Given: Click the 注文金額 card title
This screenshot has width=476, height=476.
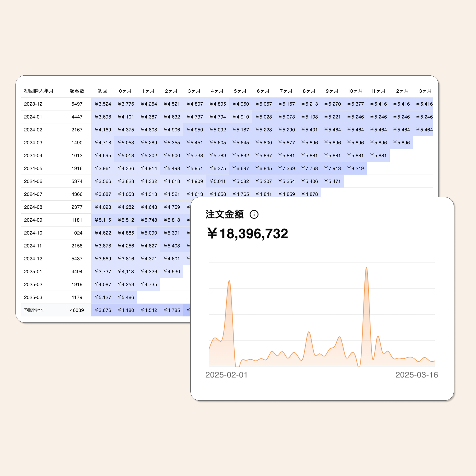Looking at the screenshot, I should 224,214.
